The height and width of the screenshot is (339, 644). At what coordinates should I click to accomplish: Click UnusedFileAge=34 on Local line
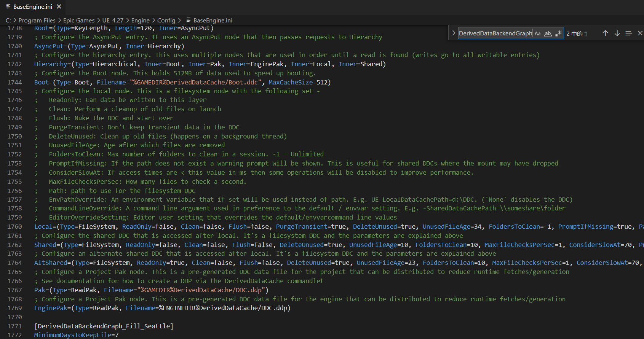(x=453, y=227)
